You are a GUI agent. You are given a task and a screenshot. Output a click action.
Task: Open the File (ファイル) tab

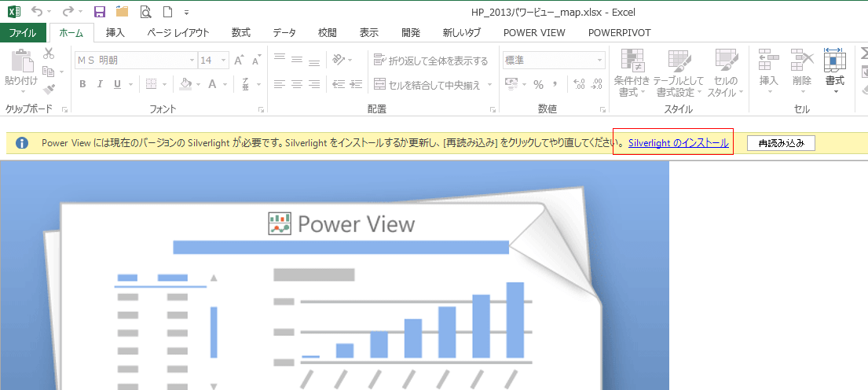tap(23, 33)
